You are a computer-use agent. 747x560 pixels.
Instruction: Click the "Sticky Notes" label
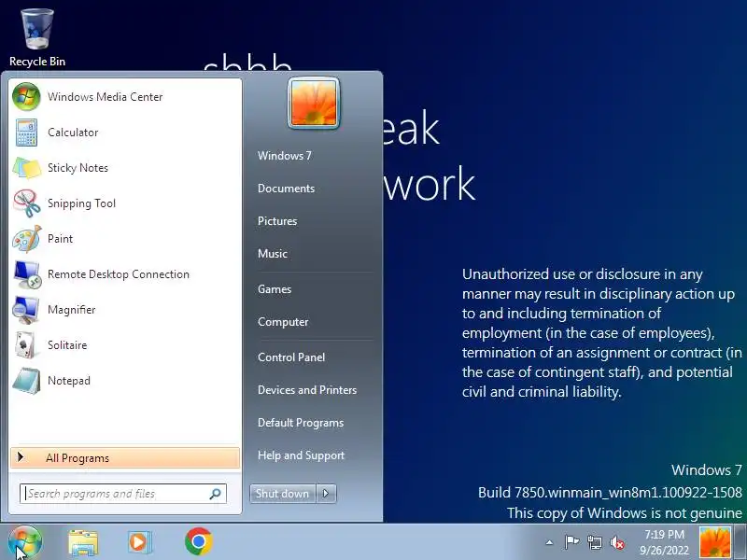pos(78,168)
